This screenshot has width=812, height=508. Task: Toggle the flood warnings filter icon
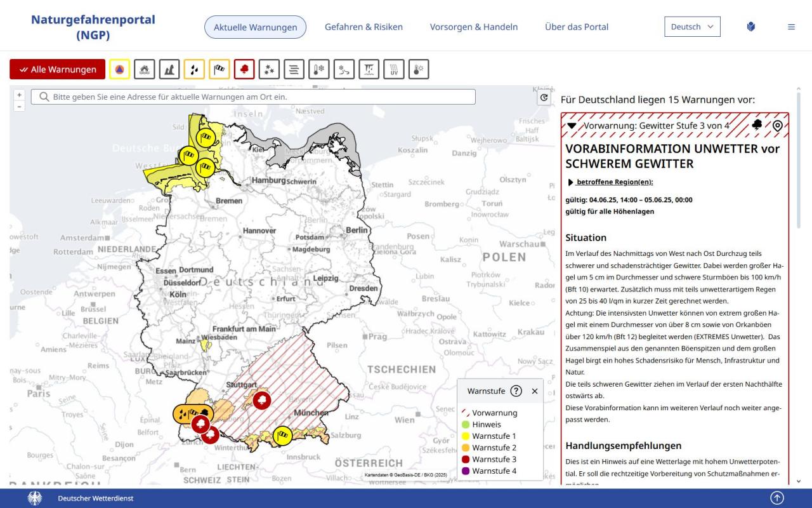pyautogui.click(x=145, y=69)
